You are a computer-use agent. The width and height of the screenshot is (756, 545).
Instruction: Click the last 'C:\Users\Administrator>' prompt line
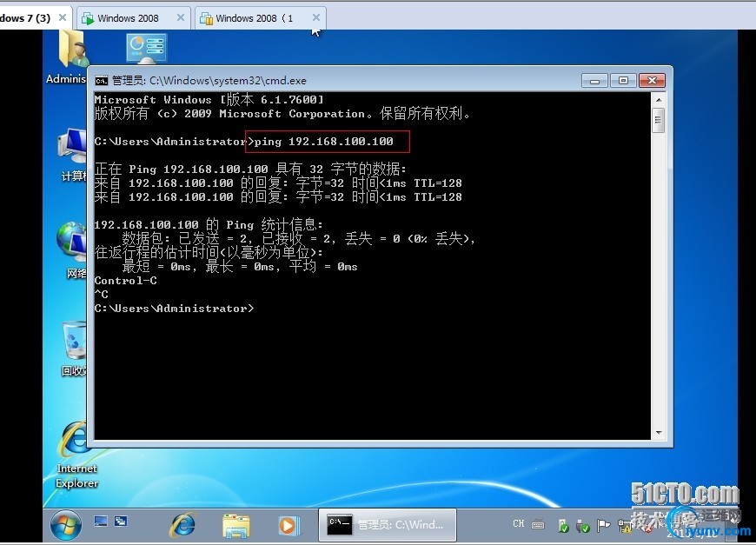point(174,309)
